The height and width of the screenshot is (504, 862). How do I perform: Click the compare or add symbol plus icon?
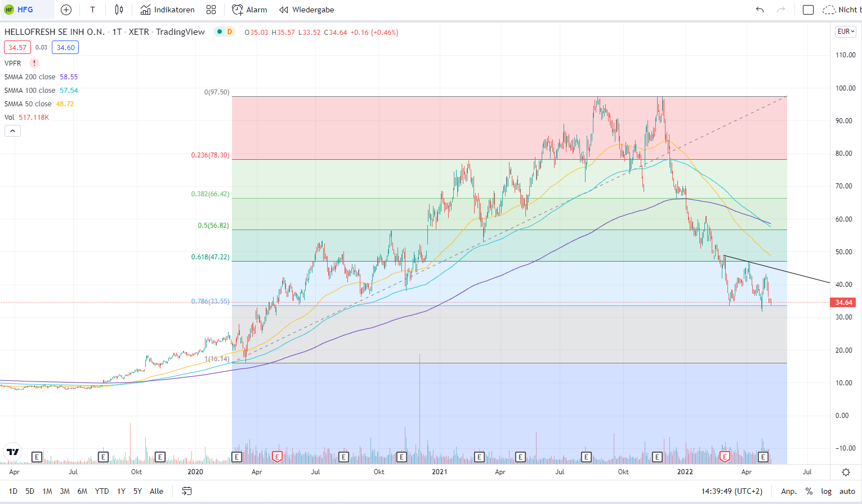66,10
